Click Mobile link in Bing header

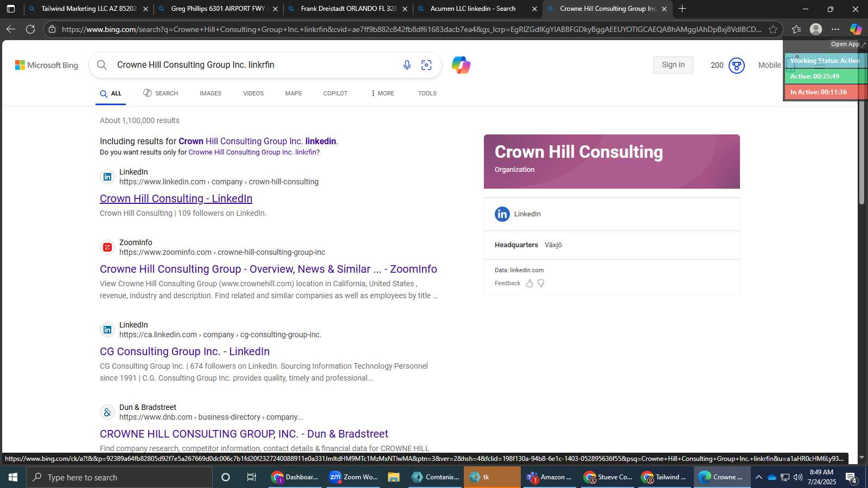point(769,65)
